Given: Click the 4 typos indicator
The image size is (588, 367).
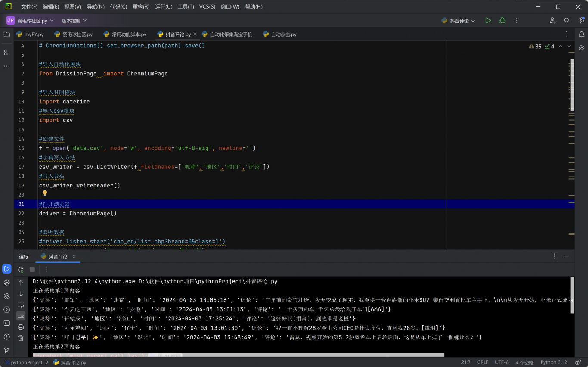Looking at the screenshot, I should [550, 47].
